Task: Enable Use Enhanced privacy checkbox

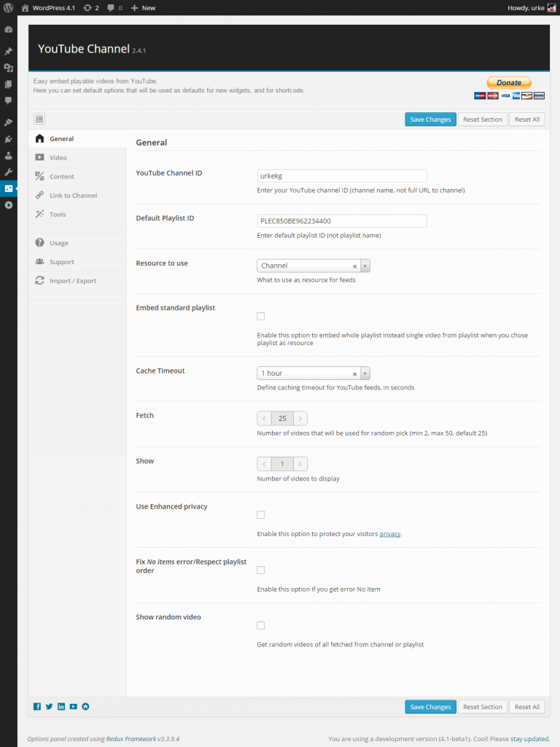Action: [261, 514]
